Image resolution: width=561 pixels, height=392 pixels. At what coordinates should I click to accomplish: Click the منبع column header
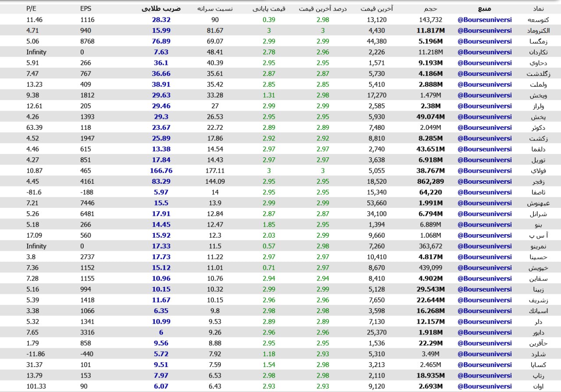point(484,8)
